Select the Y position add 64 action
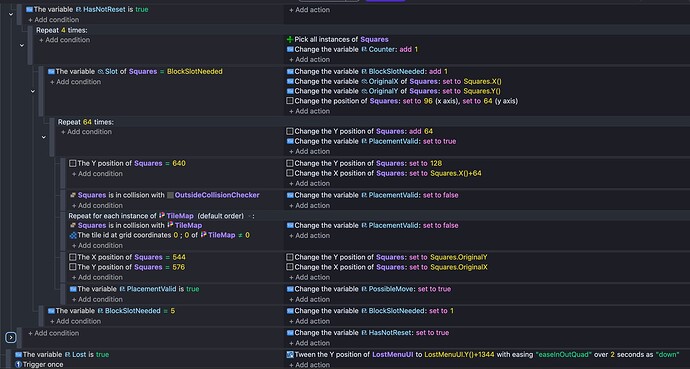The width and height of the screenshot is (690, 369). (x=360, y=131)
